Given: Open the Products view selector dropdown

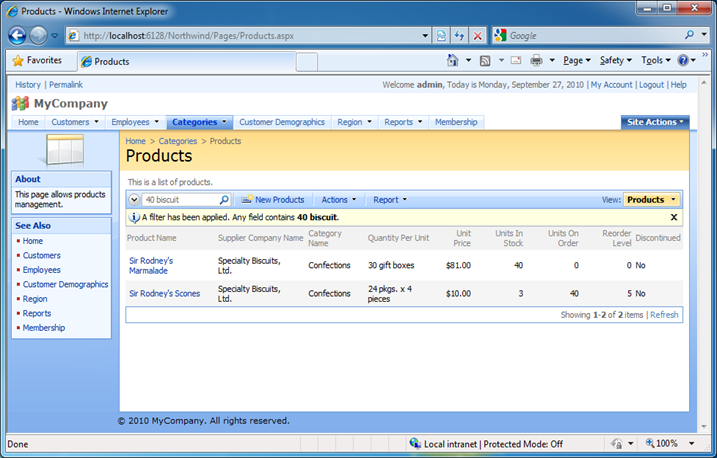Looking at the screenshot, I should [651, 200].
